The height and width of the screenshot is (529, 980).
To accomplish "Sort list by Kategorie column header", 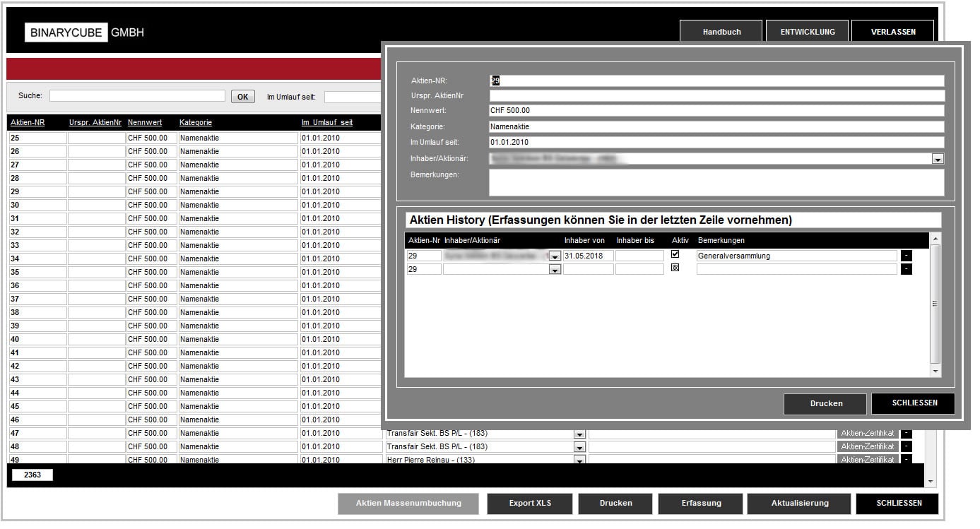I will (196, 122).
